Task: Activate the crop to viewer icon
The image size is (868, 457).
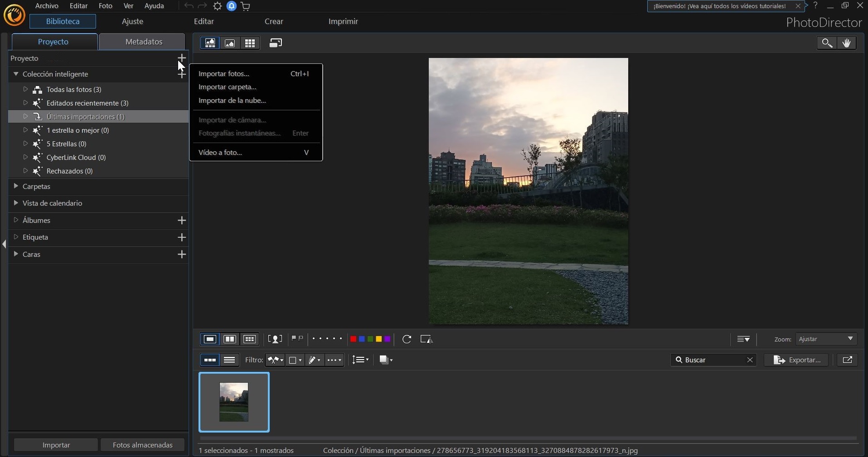Action: pos(426,339)
